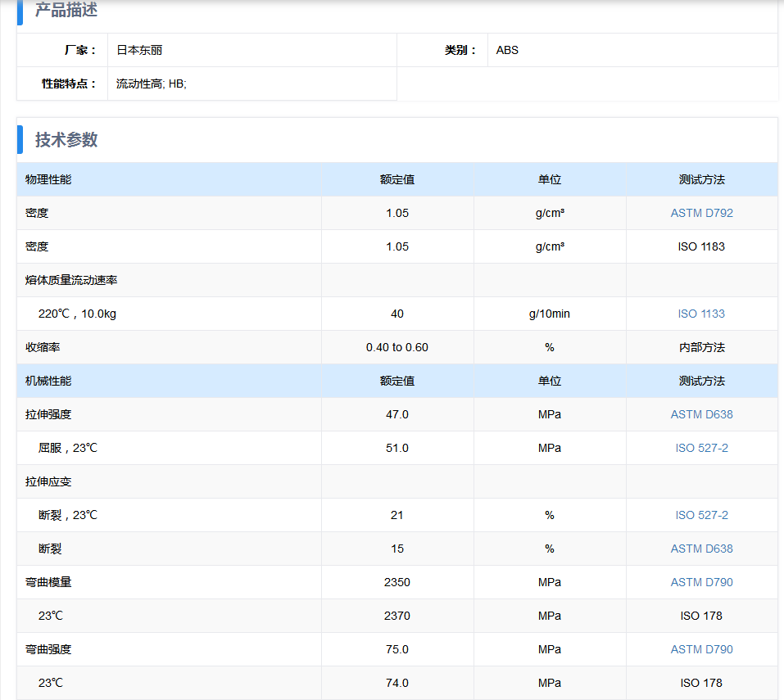
Task: Select the 0.40 to 0.60 shrinkage value
Action: 397,347
